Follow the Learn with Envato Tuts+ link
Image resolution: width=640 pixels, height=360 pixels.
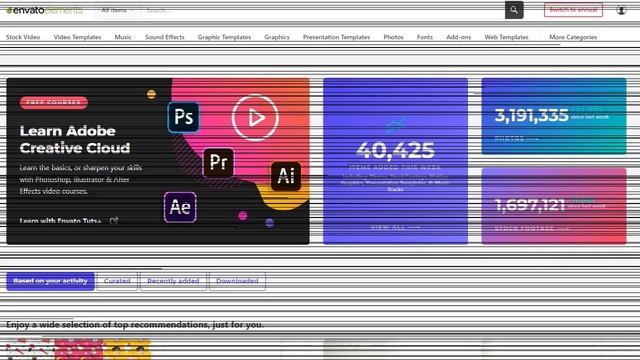point(60,221)
